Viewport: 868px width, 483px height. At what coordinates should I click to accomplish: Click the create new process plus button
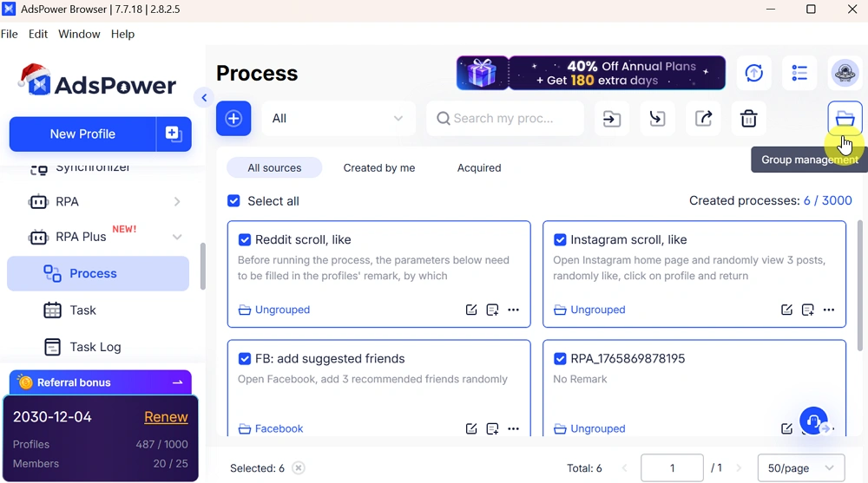[233, 119]
